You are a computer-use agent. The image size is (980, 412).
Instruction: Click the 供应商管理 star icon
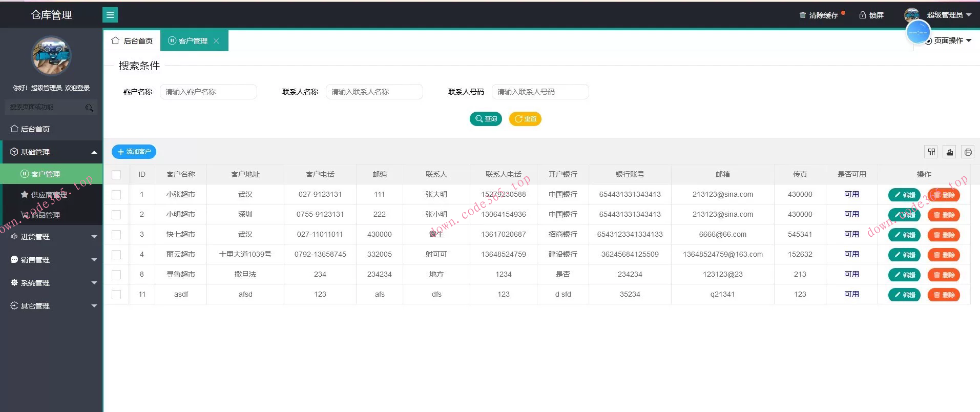coord(24,194)
